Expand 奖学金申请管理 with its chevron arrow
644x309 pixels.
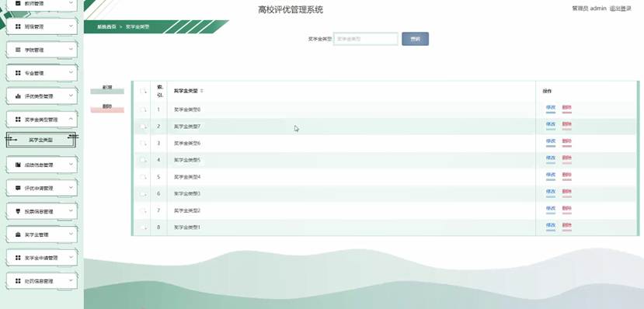click(x=71, y=258)
